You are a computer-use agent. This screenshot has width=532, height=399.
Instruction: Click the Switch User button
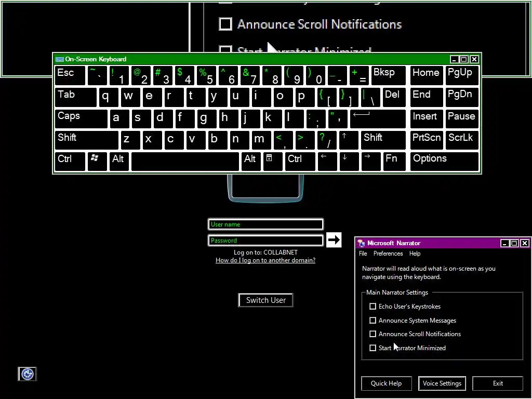click(x=265, y=300)
